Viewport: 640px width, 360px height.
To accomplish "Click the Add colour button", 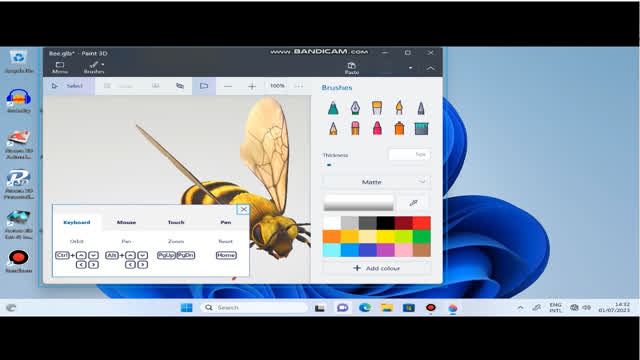I will (376, 268).
